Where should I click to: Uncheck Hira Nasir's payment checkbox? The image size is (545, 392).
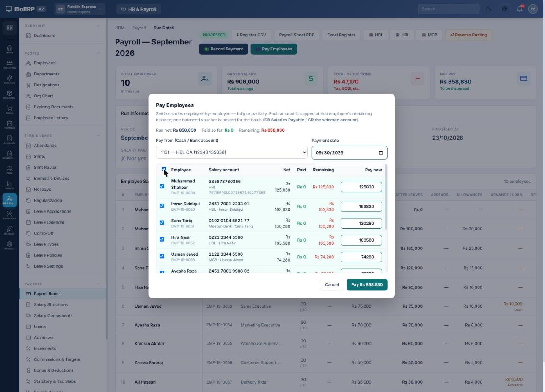162,240
